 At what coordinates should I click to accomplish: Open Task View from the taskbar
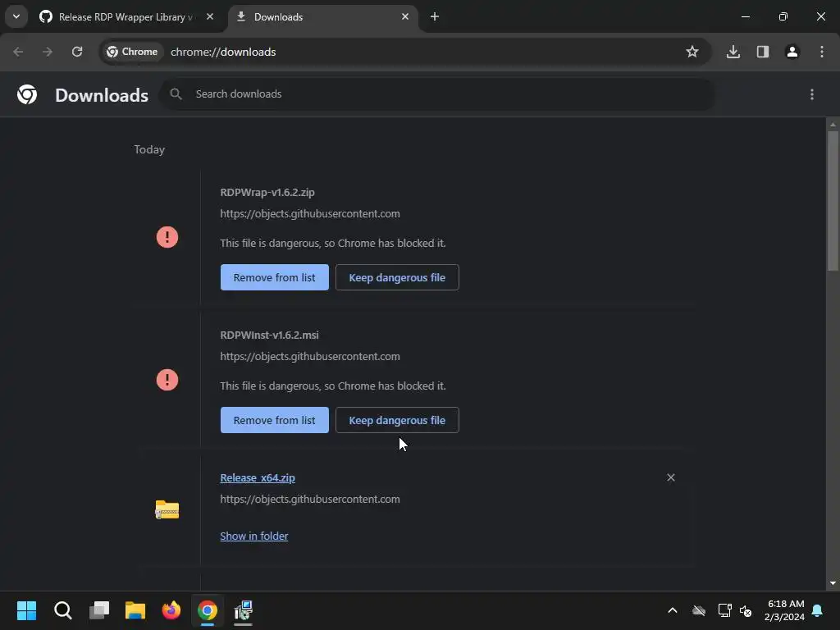pos(99,610)
